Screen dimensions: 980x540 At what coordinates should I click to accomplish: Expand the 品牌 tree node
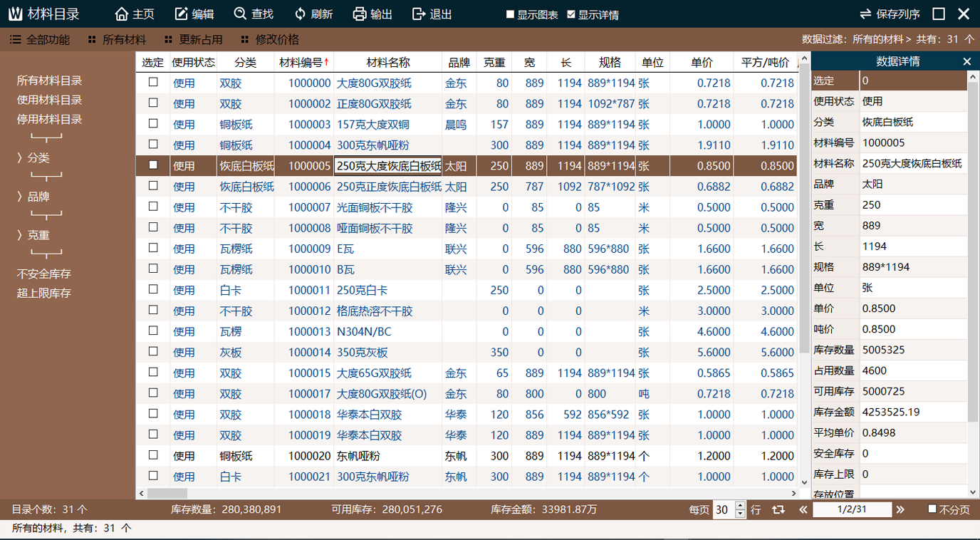tap(20, 197)
